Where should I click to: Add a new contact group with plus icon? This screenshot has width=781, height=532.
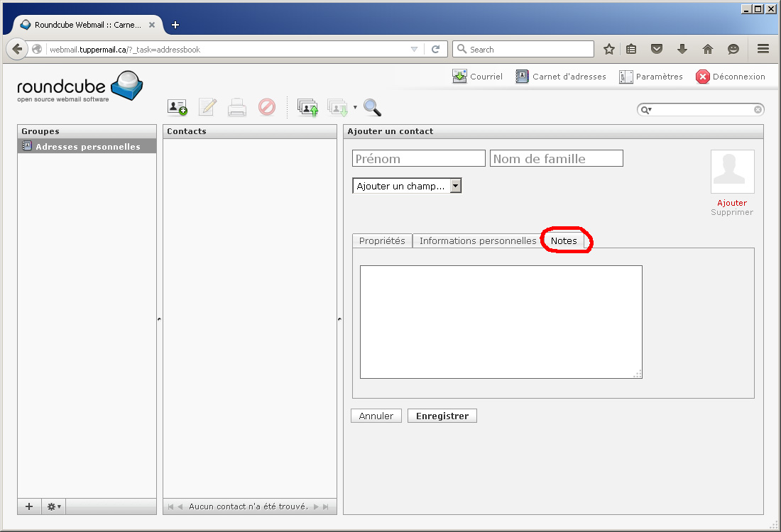point(29,506)
